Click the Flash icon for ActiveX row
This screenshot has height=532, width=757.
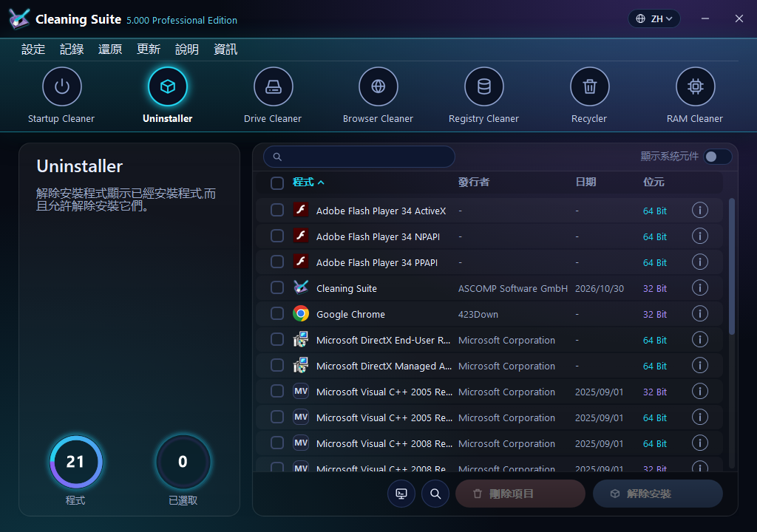(x=301, y=210)
